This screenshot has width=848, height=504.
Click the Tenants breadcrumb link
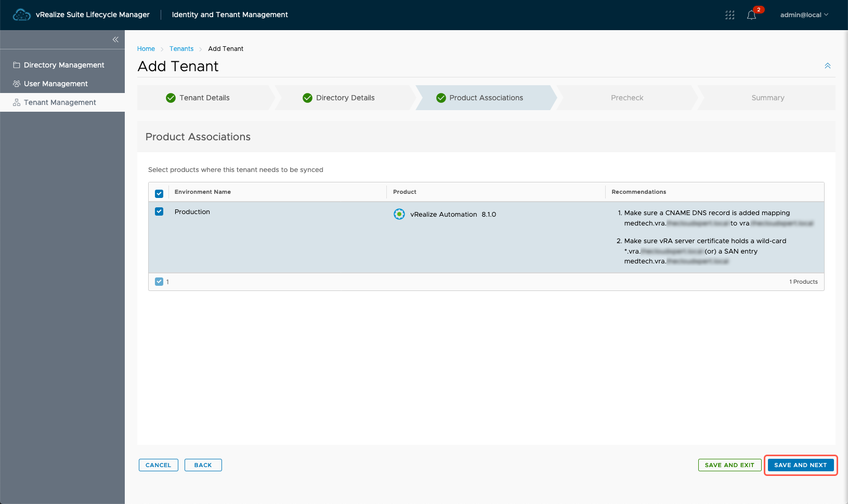tap(181, 49)
